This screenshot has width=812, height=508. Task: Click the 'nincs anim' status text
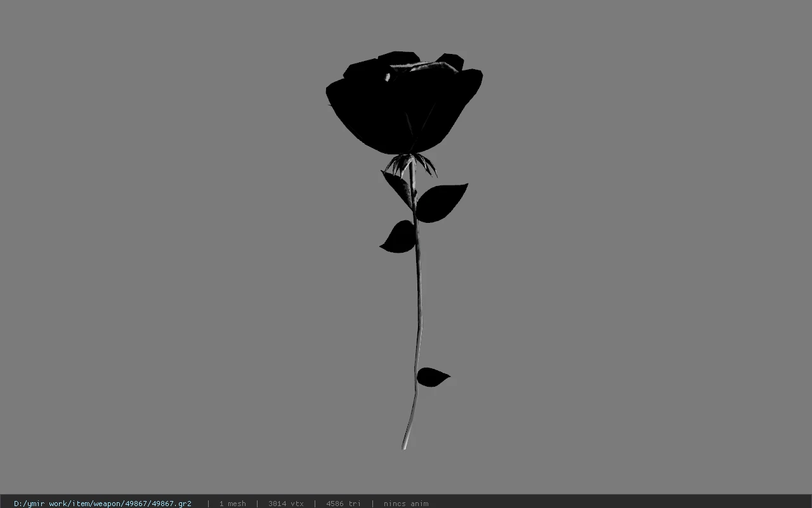pos(406,504)
